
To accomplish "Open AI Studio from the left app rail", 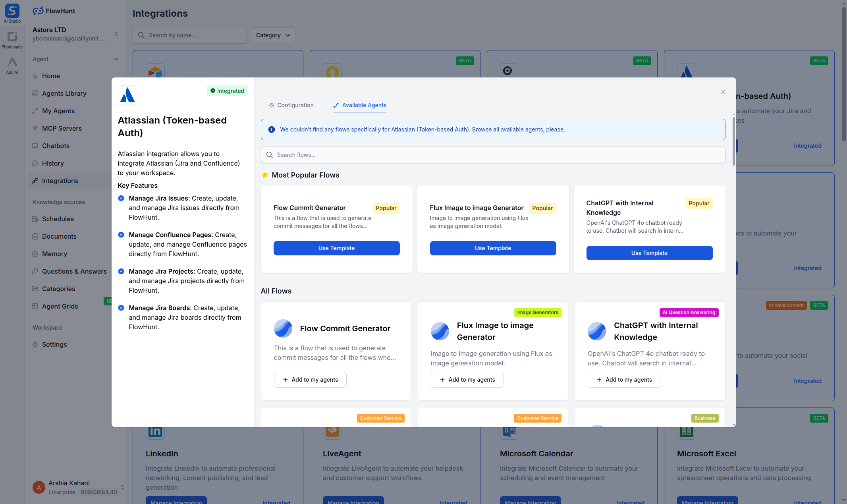I will point(12,11).
